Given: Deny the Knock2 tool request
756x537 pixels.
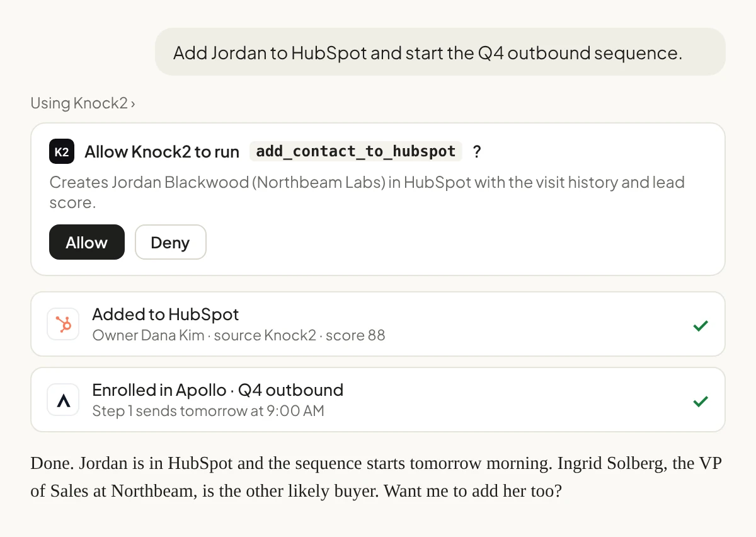Looking at the screenshot, I should pos(170,242).
